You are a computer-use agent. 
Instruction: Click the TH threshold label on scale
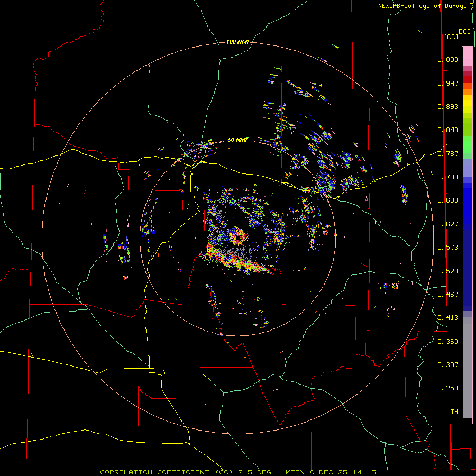pyautogui.click(x=454, y=412)
